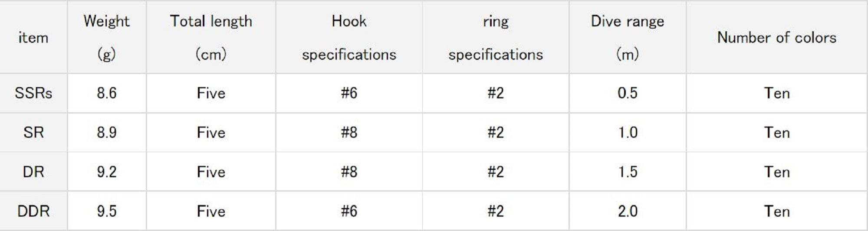The width and height of the screenshot is (868, 231).
Task: Click the "ring specifications" header cell
Action: click(x=496, y=38)
